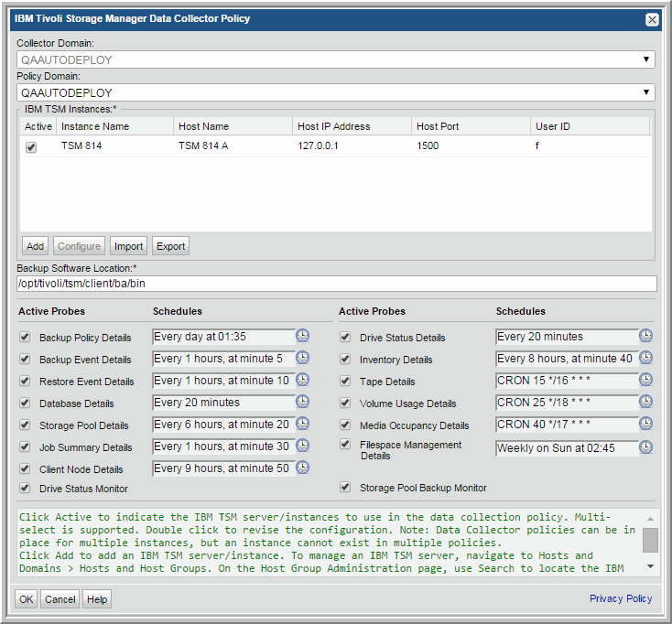Uncheck the Active box for TSM 814
The image size is (672, 624).
pyautogui.click(x=31, y=147)
